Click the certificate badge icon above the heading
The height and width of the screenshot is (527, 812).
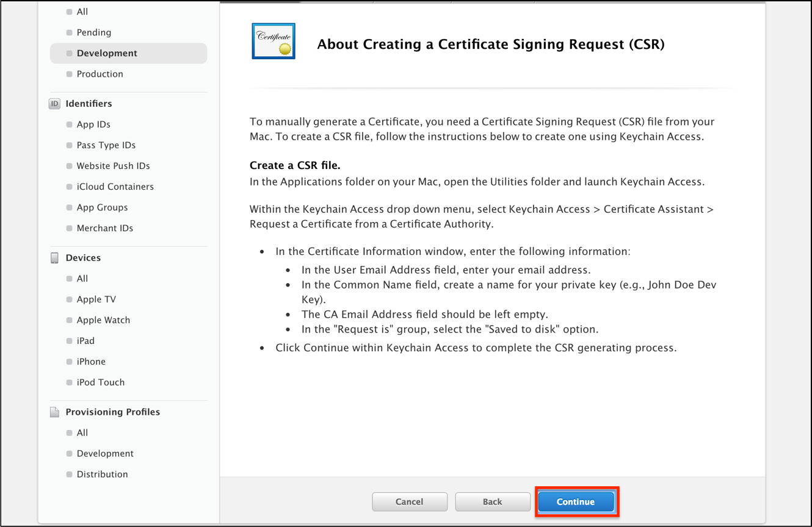[x=273, y=41]
